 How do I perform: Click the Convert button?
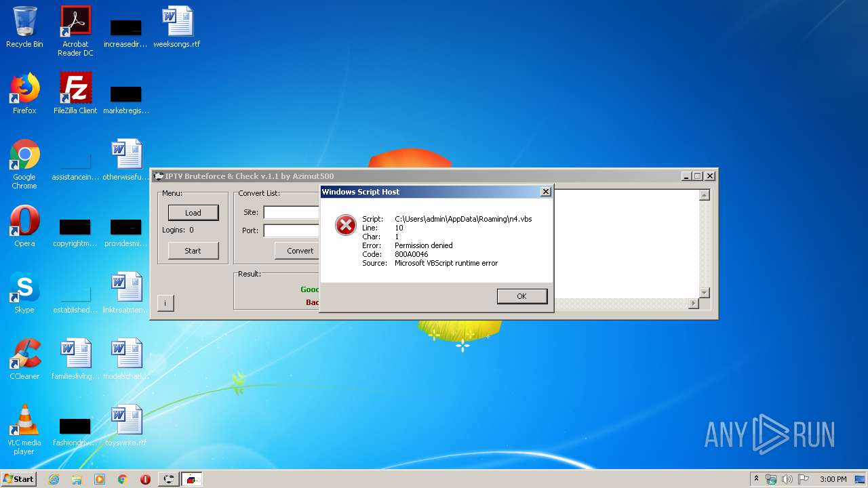pyautogui.click(x=298, y=250)
